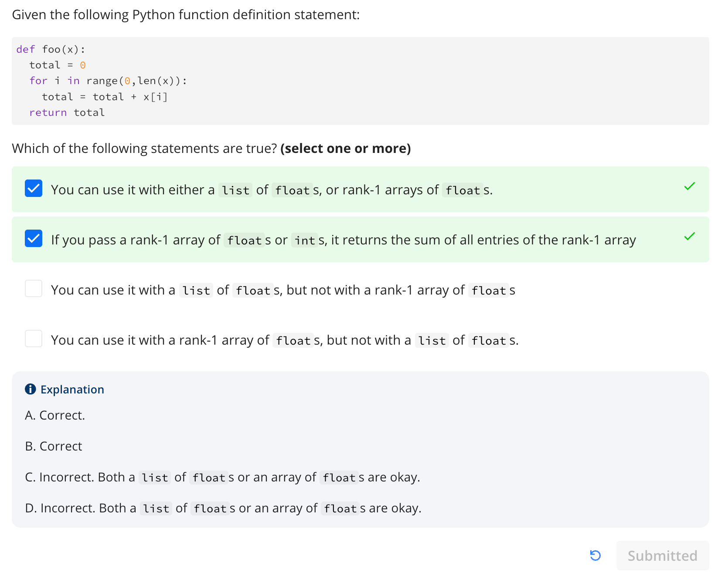Viewport: 728px width, 576px height.
Task: Click the Explanation heading
Action: (72, 390)
